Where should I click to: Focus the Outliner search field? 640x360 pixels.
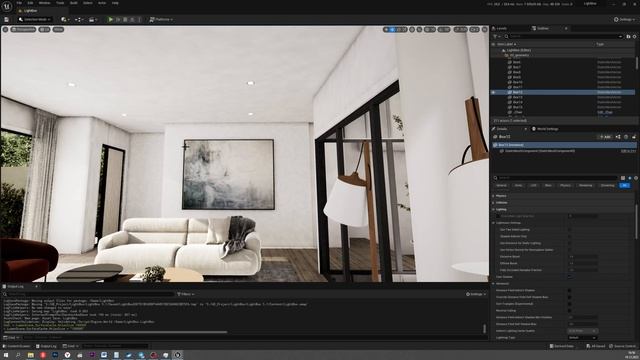tap(563, 36)
